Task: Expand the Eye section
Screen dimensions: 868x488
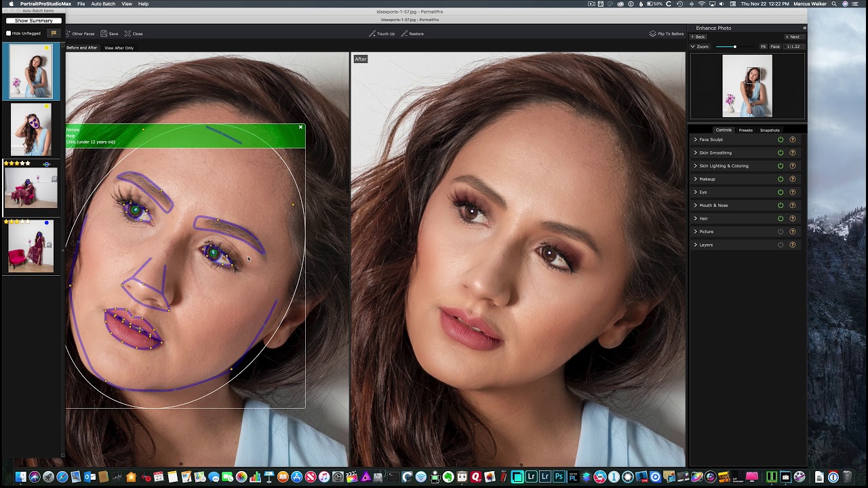Action: click(x=696, y=192)
